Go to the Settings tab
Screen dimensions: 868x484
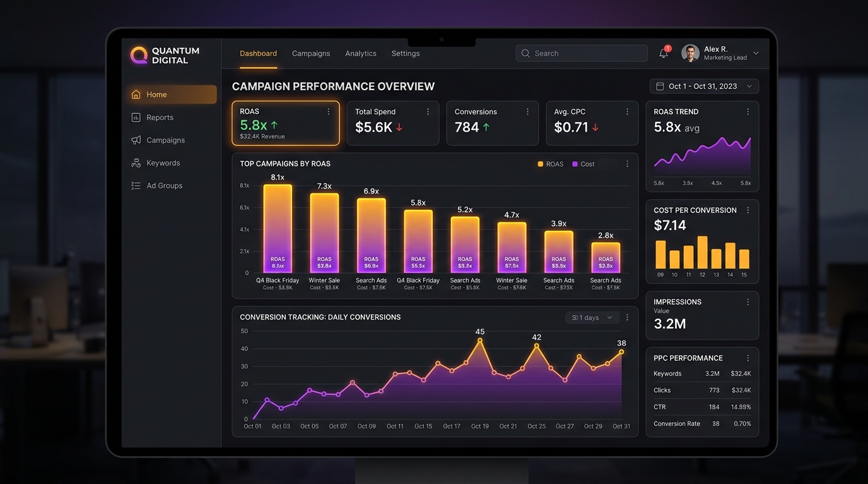click(406, 54)
